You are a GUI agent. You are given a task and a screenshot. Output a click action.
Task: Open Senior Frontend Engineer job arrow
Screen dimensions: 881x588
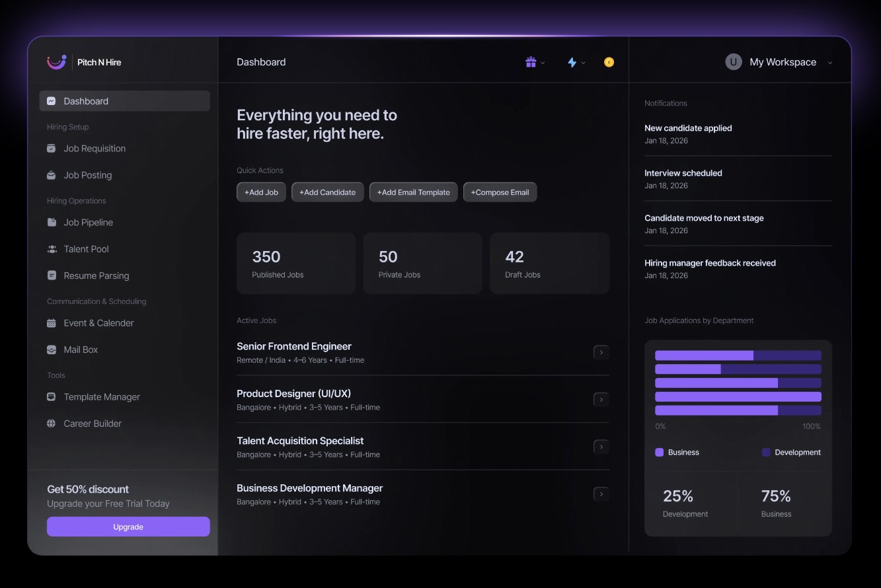[x=601, y=352]
